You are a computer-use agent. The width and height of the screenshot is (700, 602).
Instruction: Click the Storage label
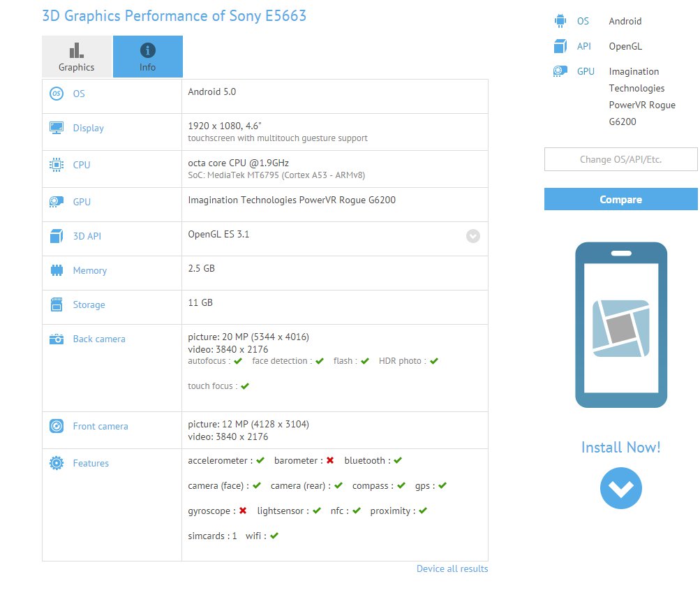[89, 305]
